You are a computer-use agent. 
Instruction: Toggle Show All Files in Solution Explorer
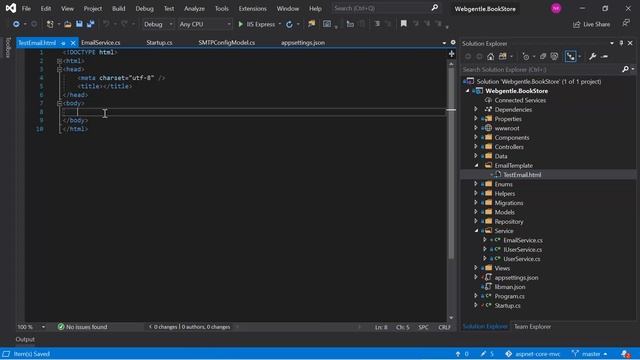click(x=554, y=57)
